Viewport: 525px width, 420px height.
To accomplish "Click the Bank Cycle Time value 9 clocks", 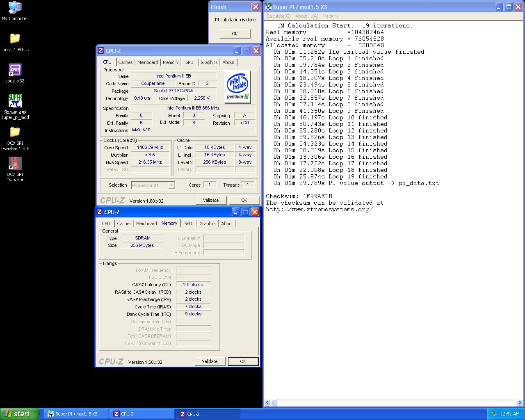I will (193, 314).
